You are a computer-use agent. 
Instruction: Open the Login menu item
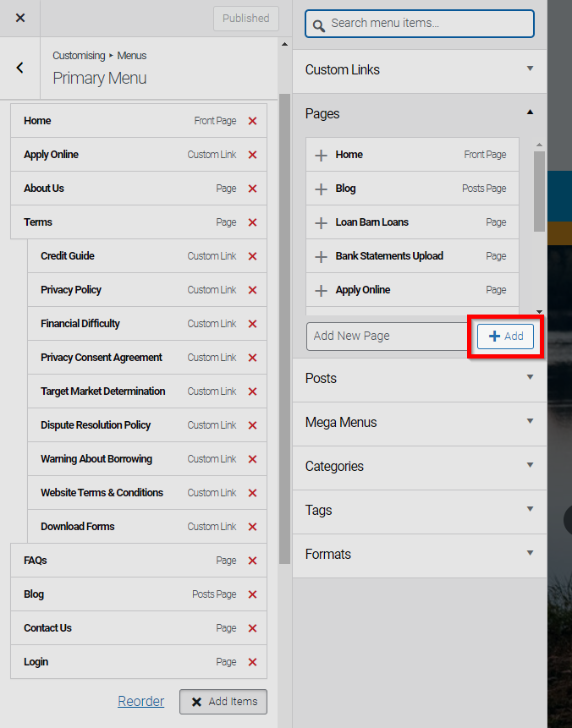pos(139,662)
